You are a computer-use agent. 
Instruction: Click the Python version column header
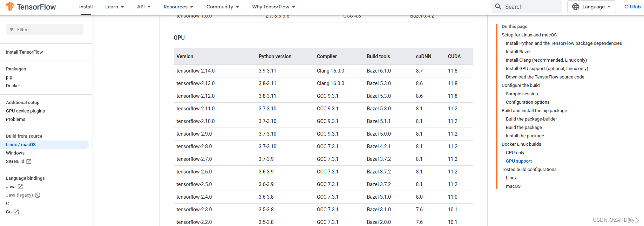(275, 56)
